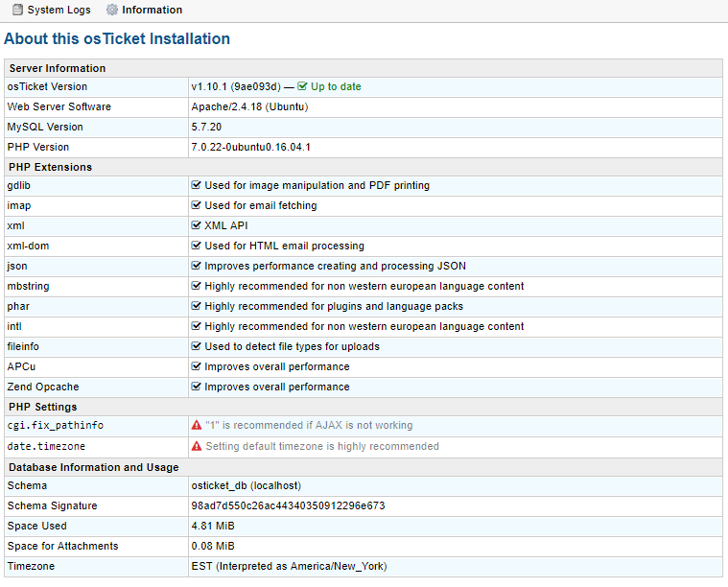
Task: Click the Information gear icon
Action: click(112, 10)
